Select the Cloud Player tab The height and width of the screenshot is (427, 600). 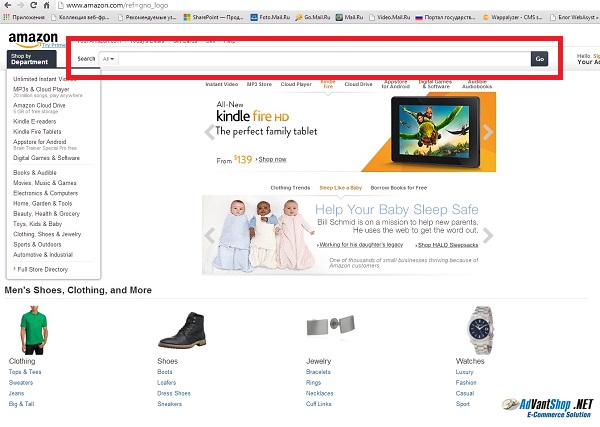(296, 84)
